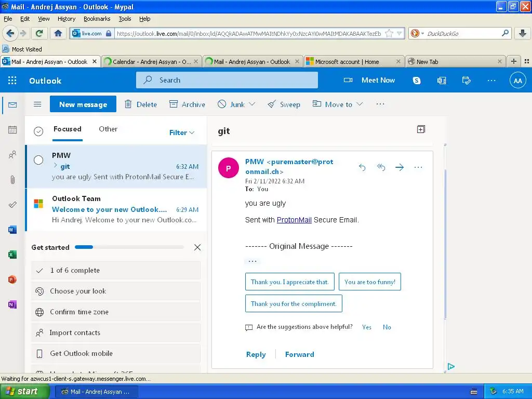Open Files attachments icon in sidebar
532x399 pixels.
[x=12, y=180]
